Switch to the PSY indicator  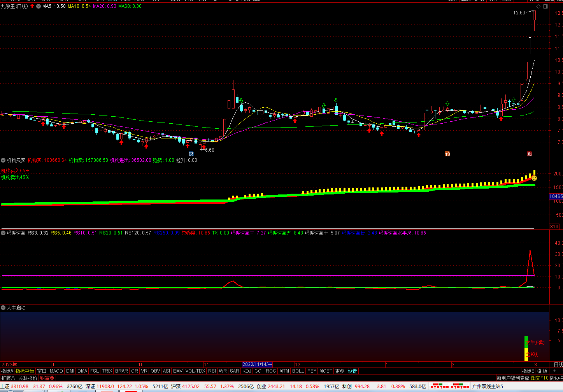(312, 371)
